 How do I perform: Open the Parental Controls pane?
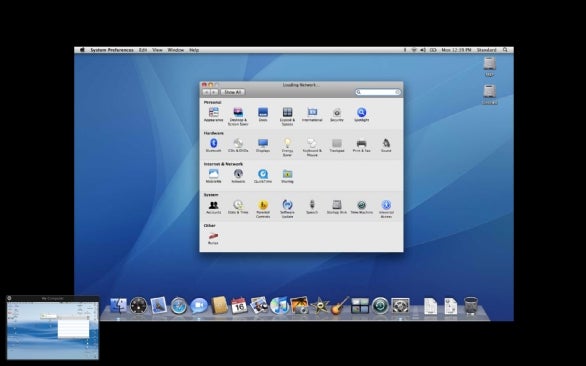click(263, 209)
